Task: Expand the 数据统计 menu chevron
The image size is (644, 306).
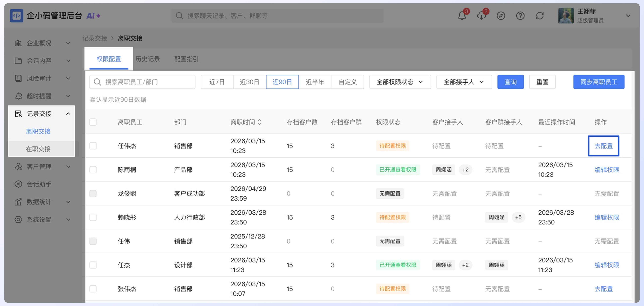Action: [68, 202]
